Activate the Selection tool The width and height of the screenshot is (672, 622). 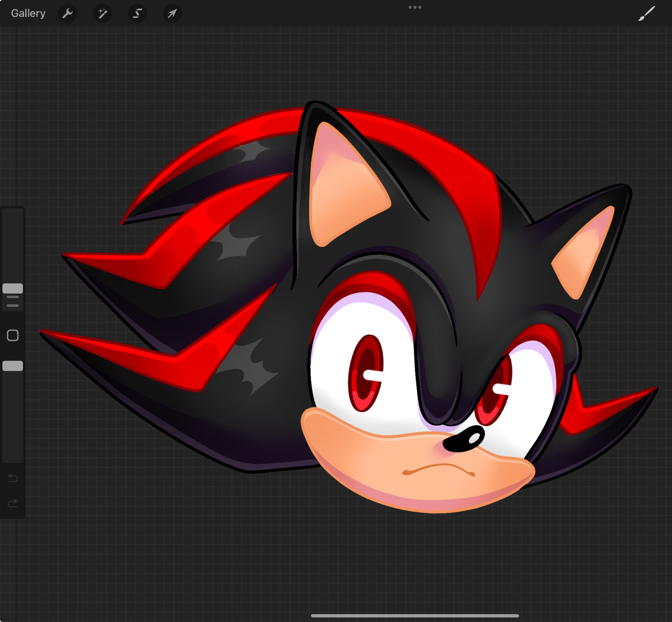[x=137, y=13]
